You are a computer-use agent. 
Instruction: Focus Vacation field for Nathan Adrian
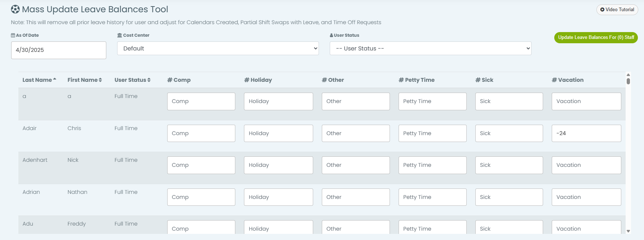coord(586,197)
